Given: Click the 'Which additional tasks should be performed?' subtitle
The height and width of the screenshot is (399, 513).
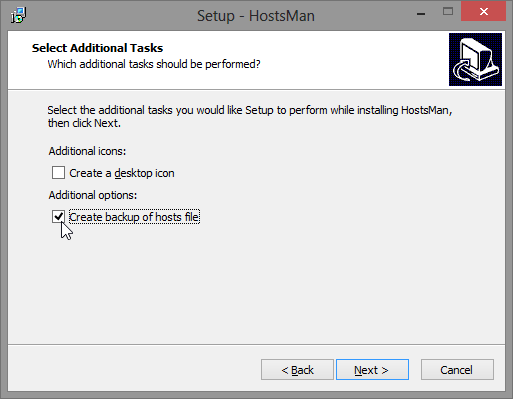Looking at the screenshot, I should 154,64.
